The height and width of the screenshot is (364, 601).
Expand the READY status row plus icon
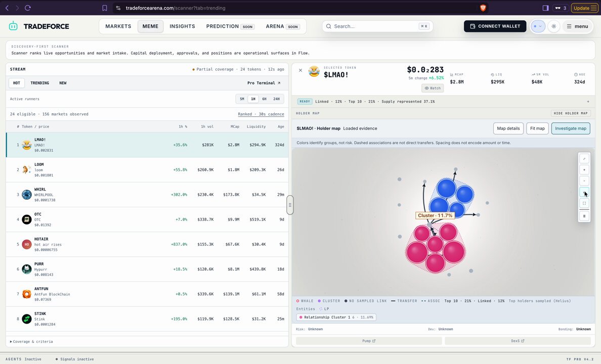tap(588, 102)
